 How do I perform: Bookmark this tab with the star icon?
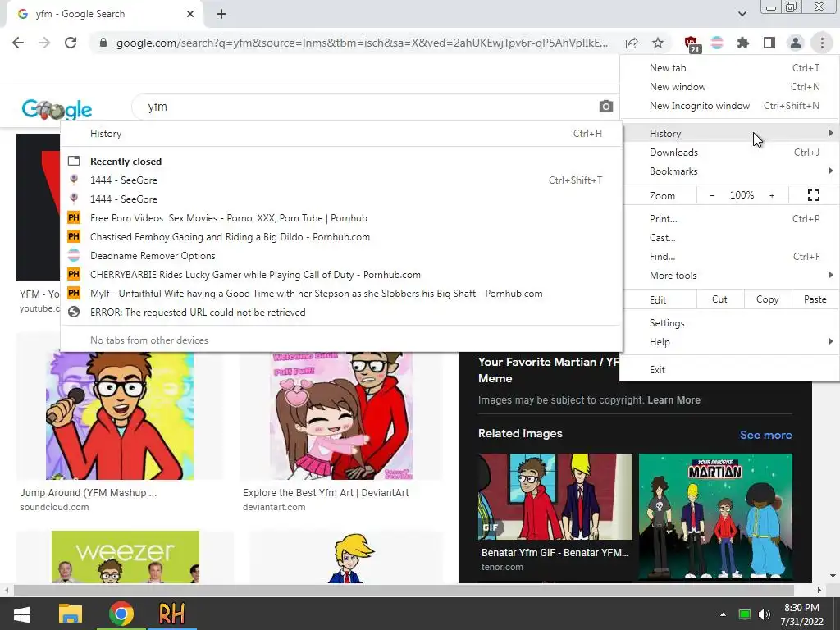(x=658, y=43)
